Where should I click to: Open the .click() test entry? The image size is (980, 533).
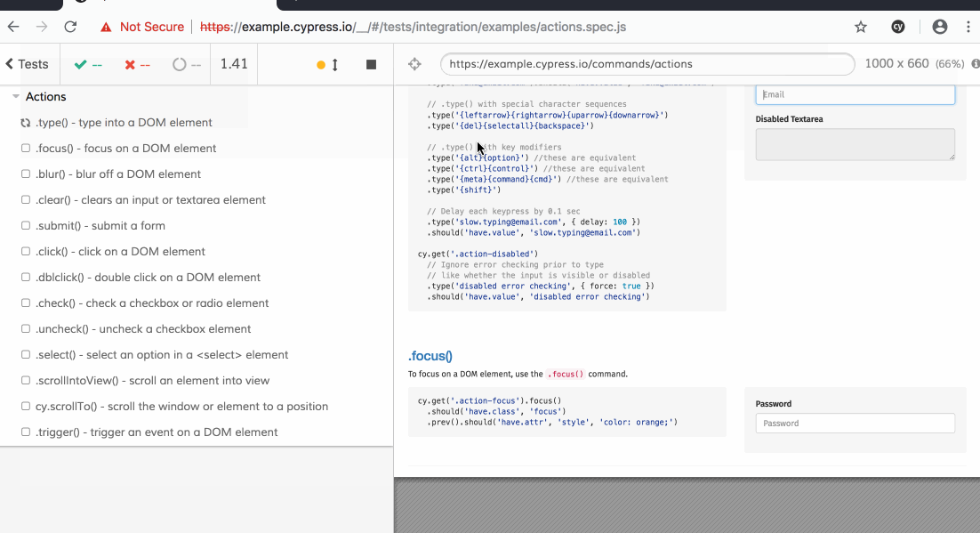[120, 252]
